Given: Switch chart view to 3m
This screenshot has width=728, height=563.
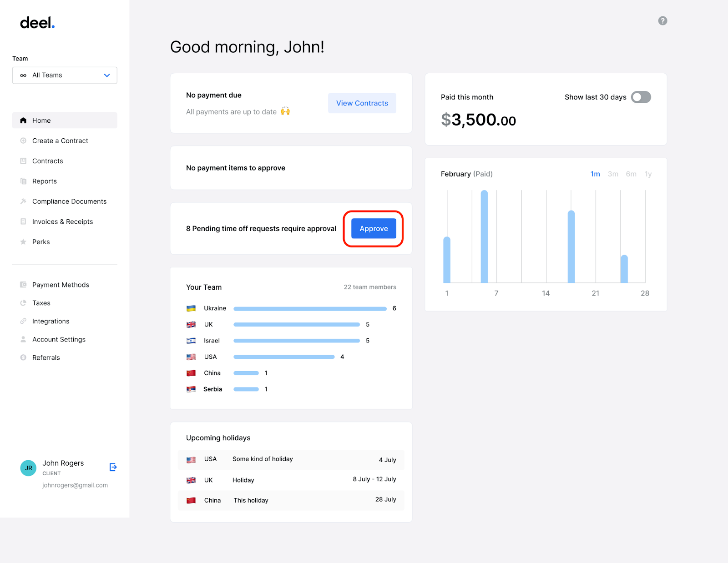Looking at the screenshot, I should (613, 174).
